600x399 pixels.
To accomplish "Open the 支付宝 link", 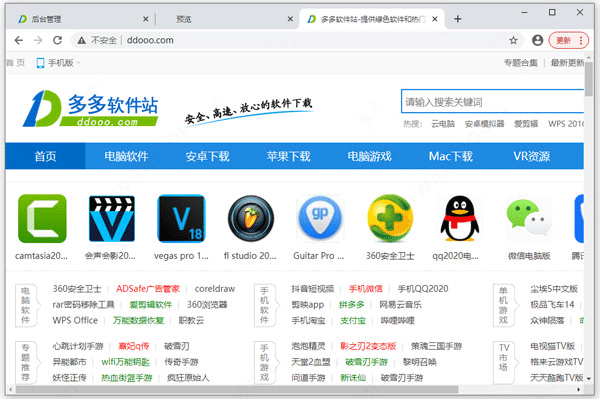I will [353, 320].
